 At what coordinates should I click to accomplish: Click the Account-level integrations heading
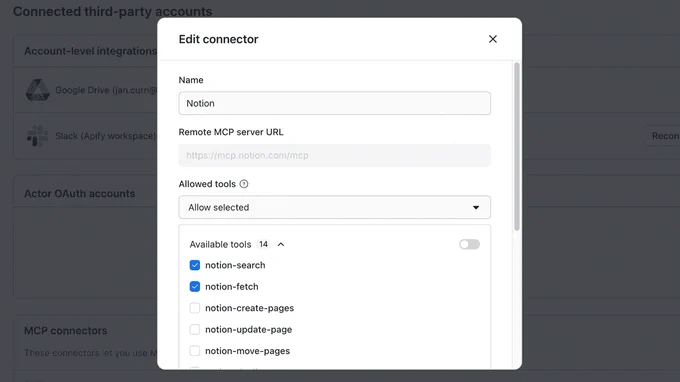90,51
